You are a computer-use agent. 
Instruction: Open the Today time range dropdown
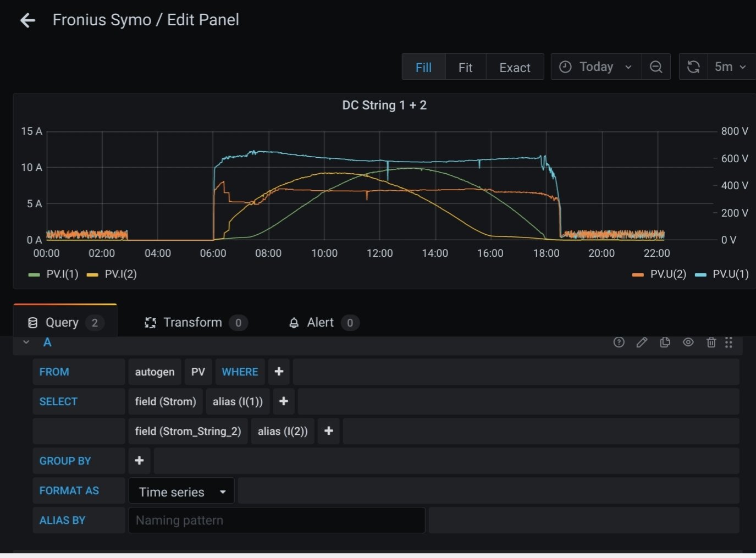[596, 67]
